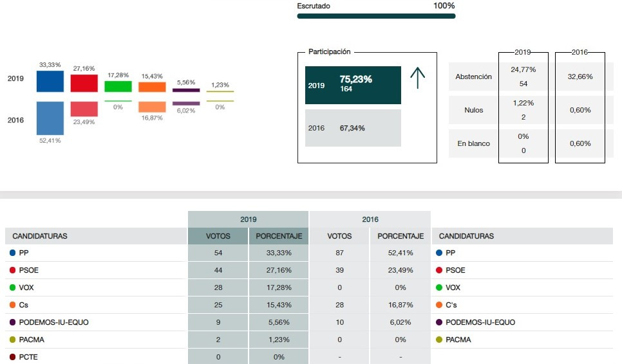Click the Escrutado 100% progress bar
This screenshot has width=622, height=364.
tap(376, 16)
